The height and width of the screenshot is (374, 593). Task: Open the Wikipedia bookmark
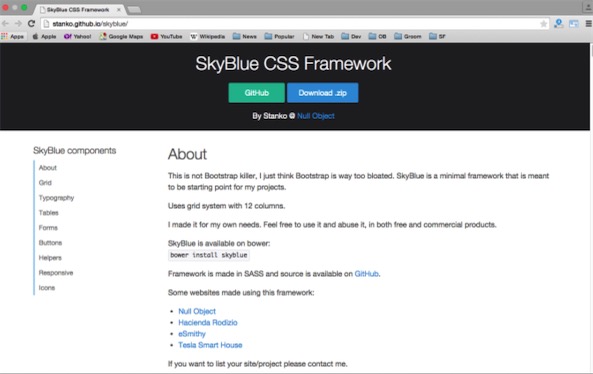pos(207,36)
